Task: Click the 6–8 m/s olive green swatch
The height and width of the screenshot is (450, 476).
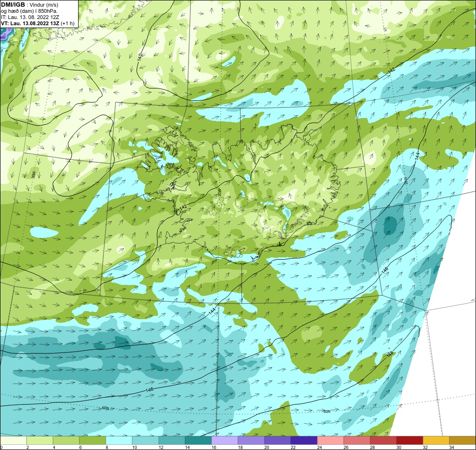Action: tap(93, 440)
